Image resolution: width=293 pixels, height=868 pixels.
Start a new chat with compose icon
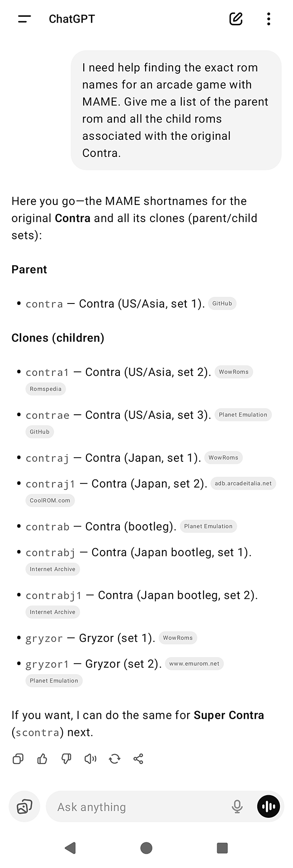(x=236, y=19)
